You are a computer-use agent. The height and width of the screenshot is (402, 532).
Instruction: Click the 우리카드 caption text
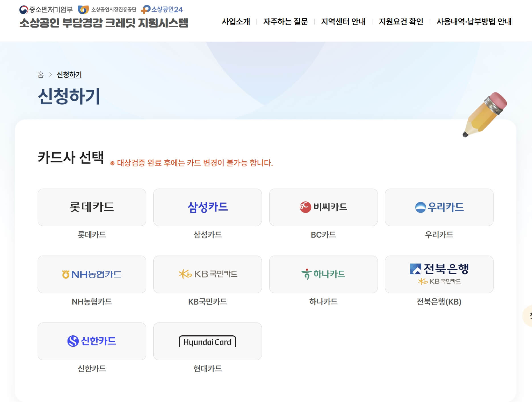[439, 234]
